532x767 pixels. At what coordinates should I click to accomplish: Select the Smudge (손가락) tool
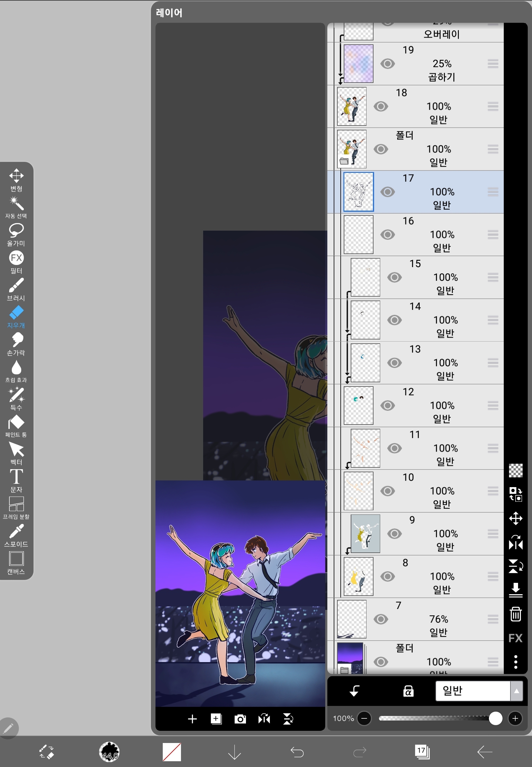point(16,344)
